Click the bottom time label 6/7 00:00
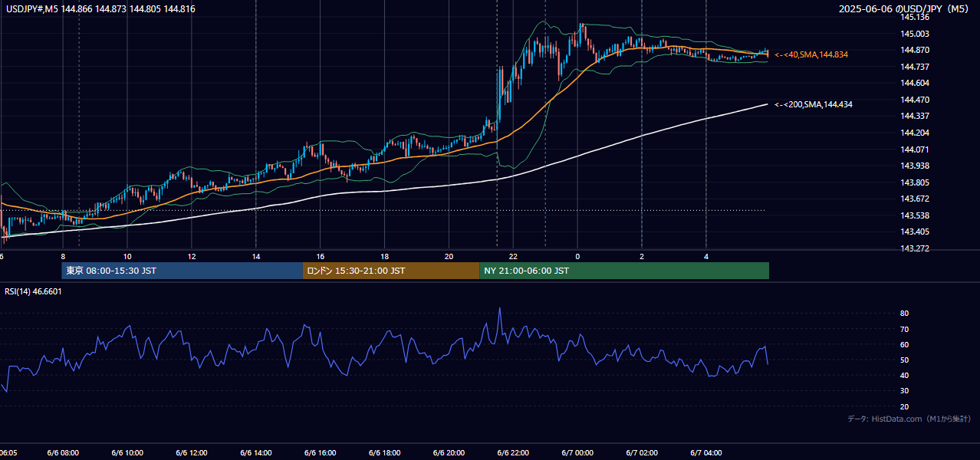 [577, 453]
